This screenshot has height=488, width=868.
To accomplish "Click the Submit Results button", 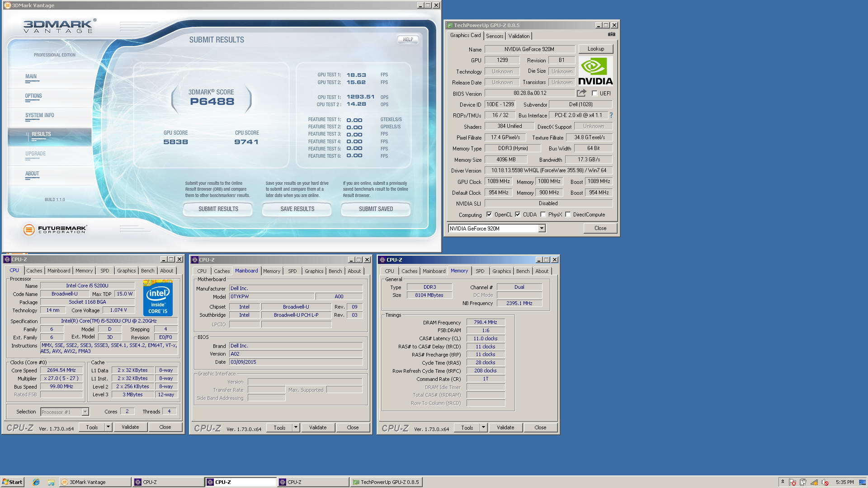I will (x=218, y=209).
